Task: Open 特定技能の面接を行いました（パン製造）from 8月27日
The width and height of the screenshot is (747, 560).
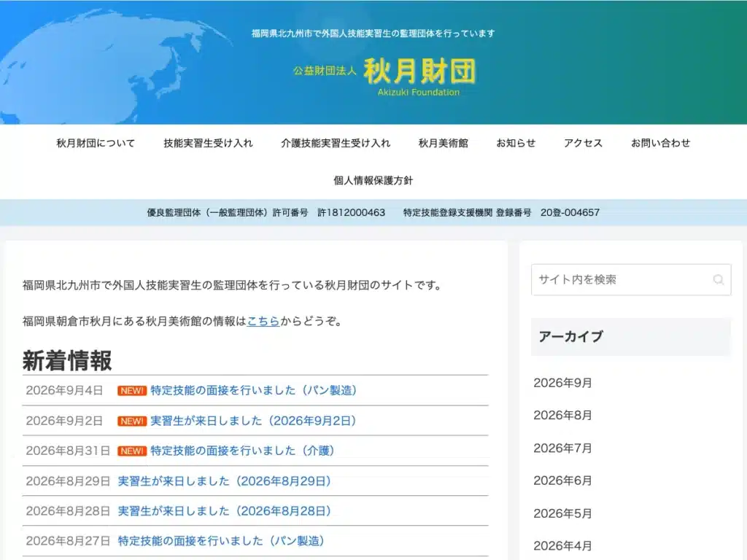Action: pyautogui.click(x=222, y=541)
